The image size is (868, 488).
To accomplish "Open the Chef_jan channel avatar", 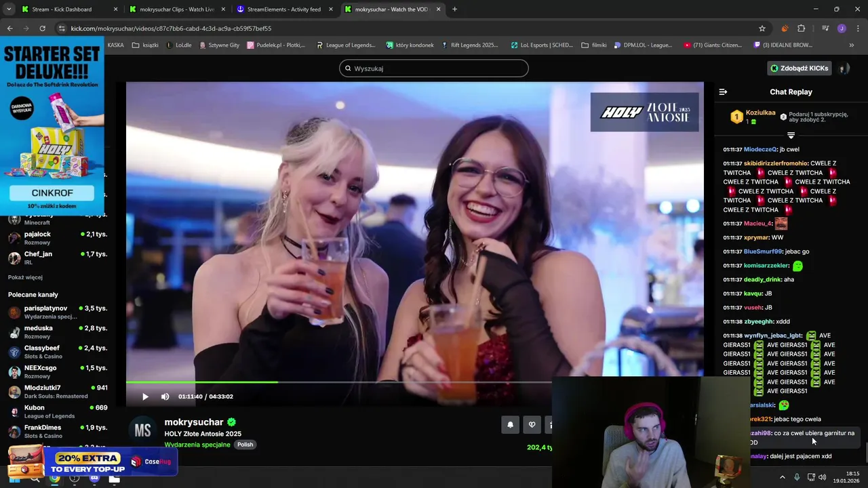I will tap(14, 258).
